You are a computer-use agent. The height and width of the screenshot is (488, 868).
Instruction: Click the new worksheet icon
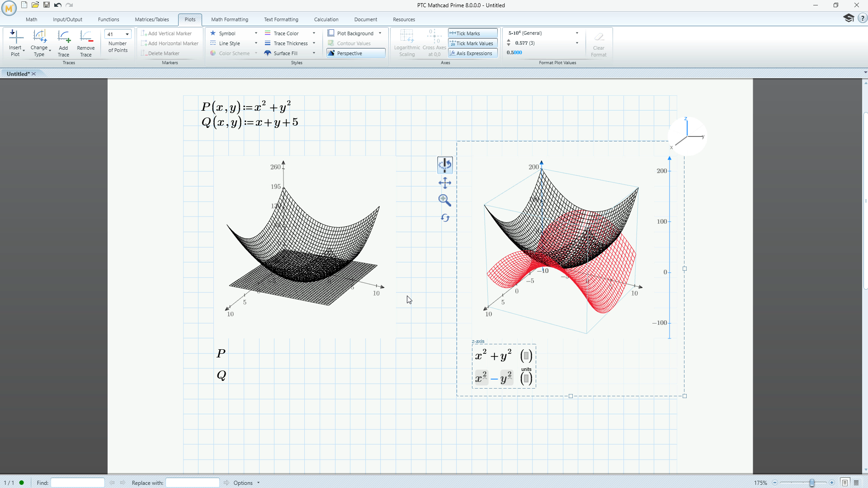tap(24, 5)
